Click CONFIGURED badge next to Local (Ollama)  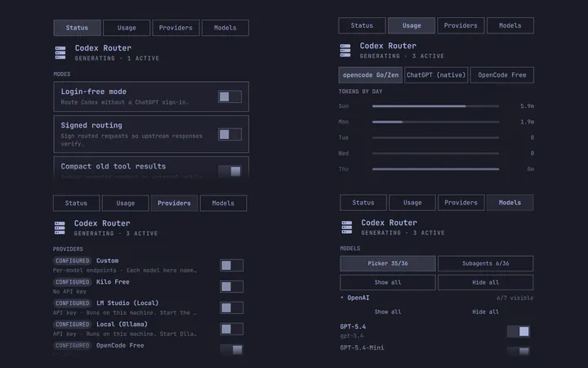pos(73,324)
